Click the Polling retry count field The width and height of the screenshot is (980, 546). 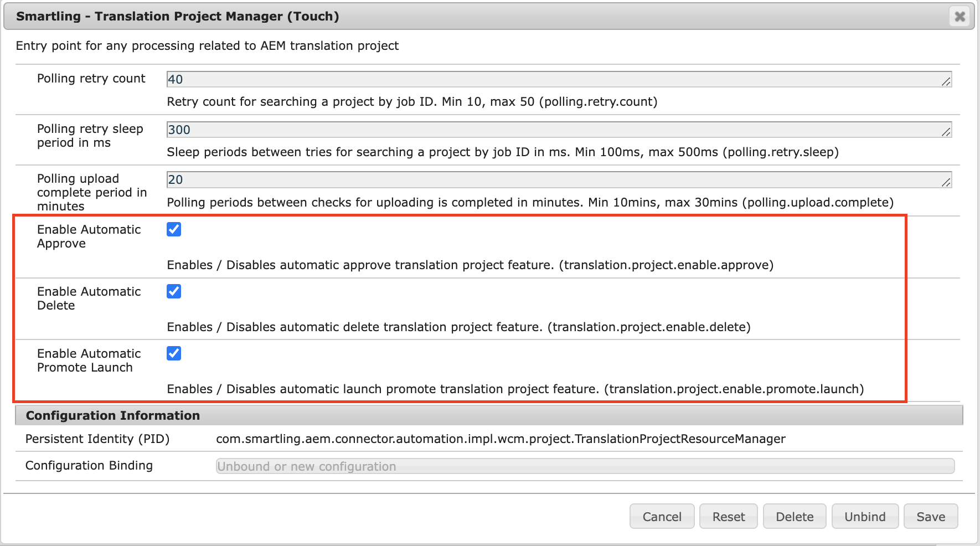(559, 79)
